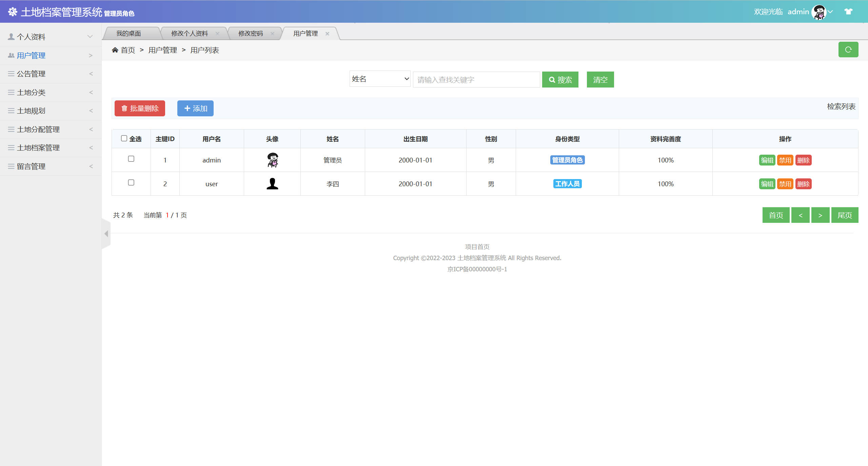868x466 pixels.
Task: Type in the keyword search input field
Action: [476, 79]
